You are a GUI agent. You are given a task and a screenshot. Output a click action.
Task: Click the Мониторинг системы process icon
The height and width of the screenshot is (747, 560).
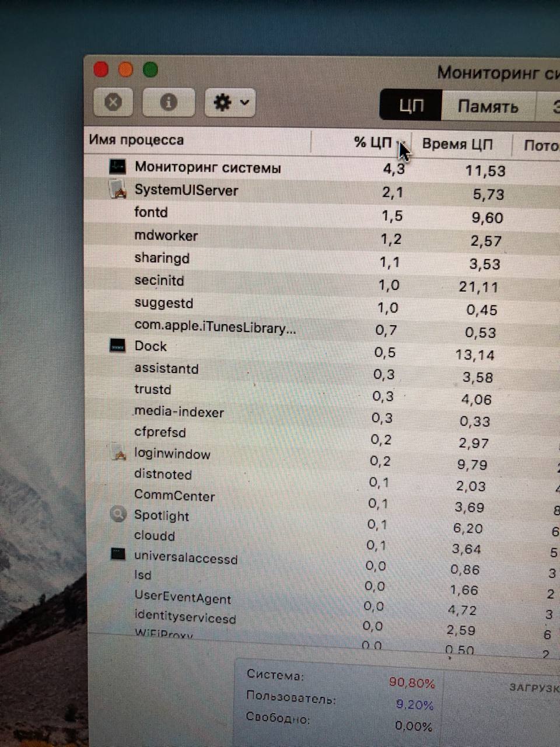pos(118,166)
